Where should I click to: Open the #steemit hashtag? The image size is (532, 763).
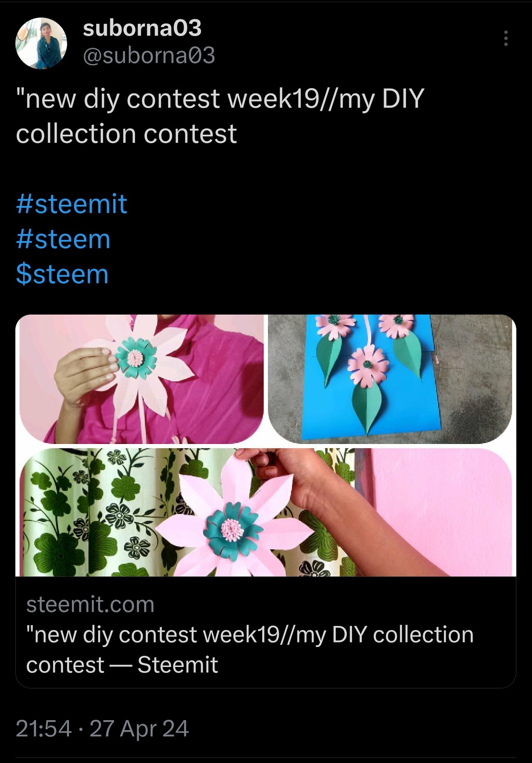71,204
